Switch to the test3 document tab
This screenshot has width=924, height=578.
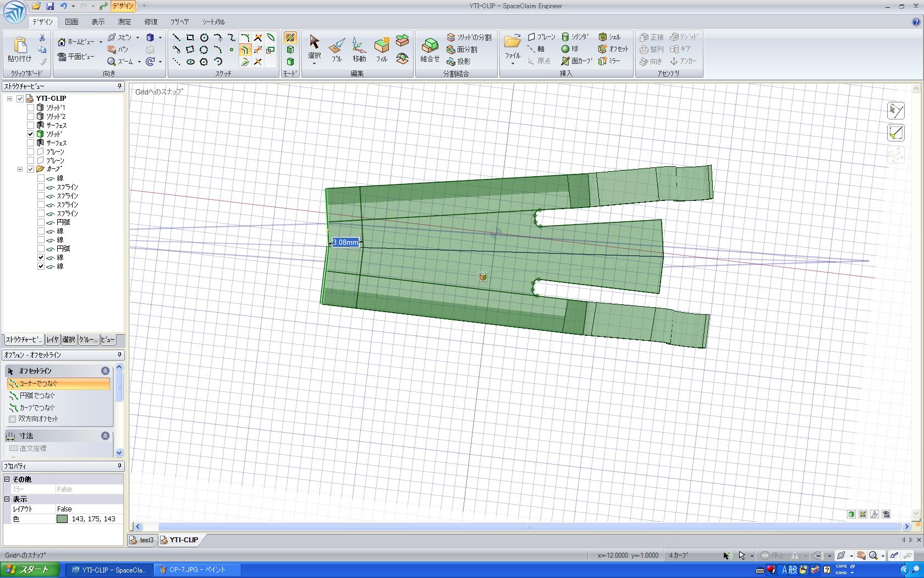142,540
